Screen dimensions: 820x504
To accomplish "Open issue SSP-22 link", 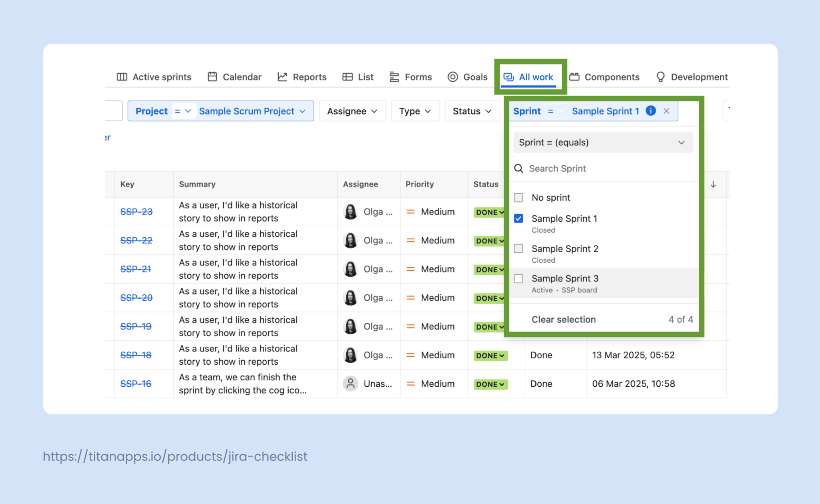I will 136,240.
